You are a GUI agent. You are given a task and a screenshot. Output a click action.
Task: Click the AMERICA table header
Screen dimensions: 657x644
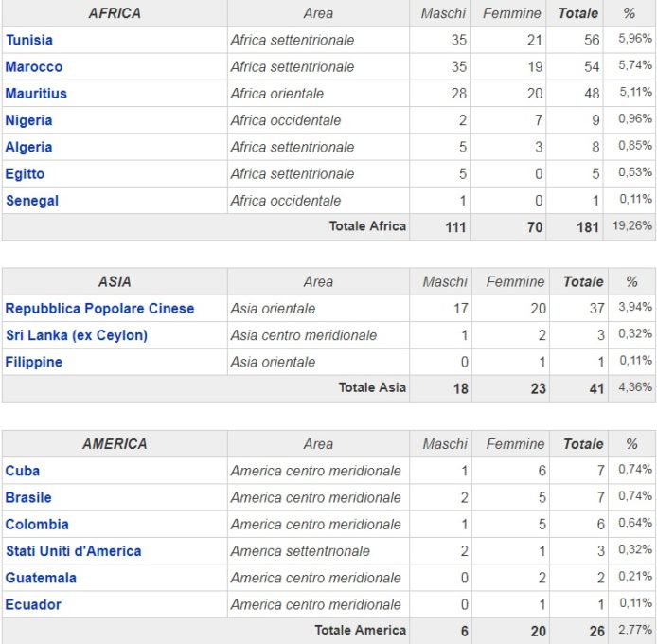coord(115,443)
